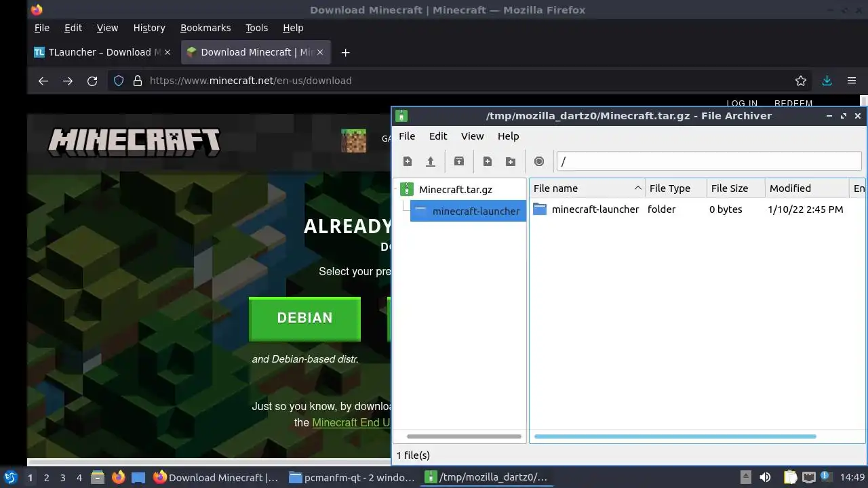Screen dimensions: 868x488
Task: Open the Firefox hamburger application menu
Action: (x=852, y=81)
